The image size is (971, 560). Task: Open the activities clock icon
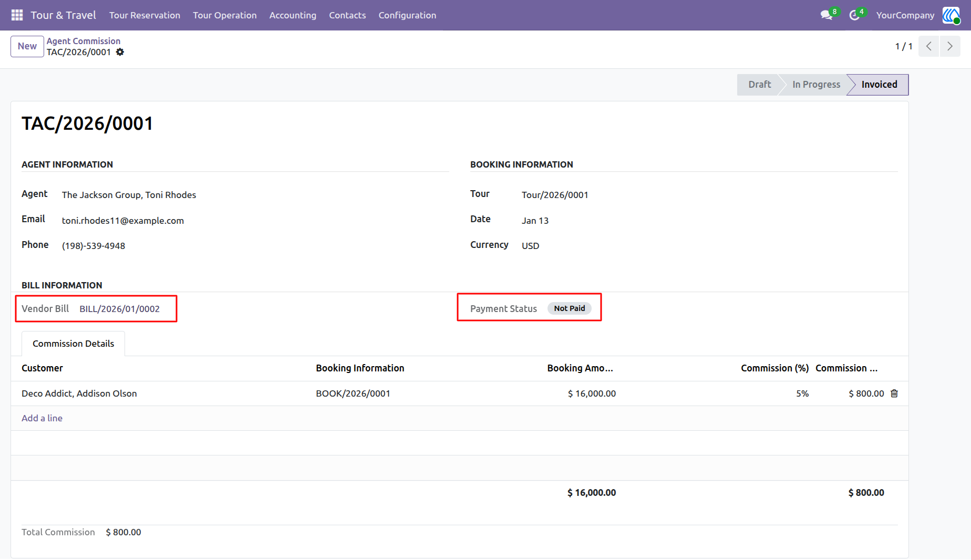pos(854,15)
